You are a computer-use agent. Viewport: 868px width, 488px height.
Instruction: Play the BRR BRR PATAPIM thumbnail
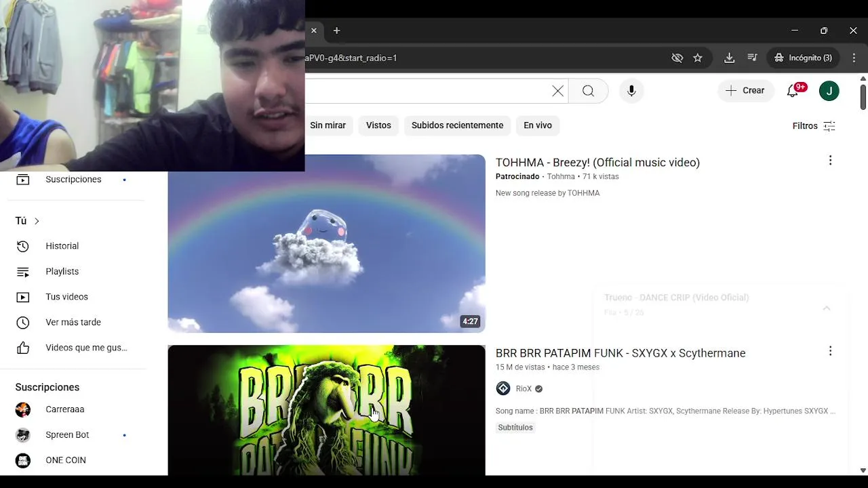click(326, 410)
